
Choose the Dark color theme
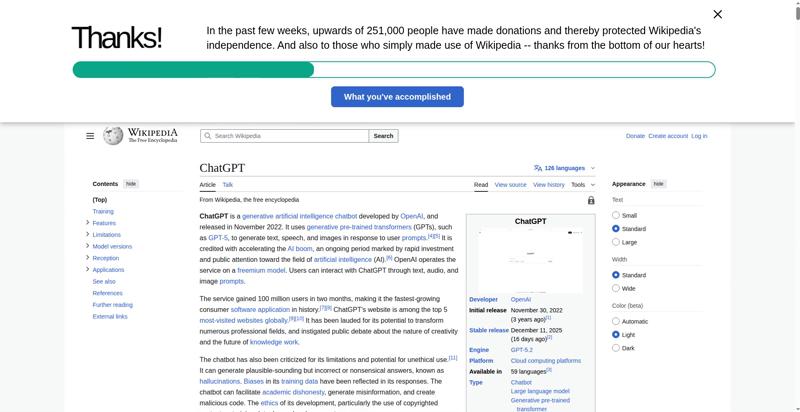(616, 348)
